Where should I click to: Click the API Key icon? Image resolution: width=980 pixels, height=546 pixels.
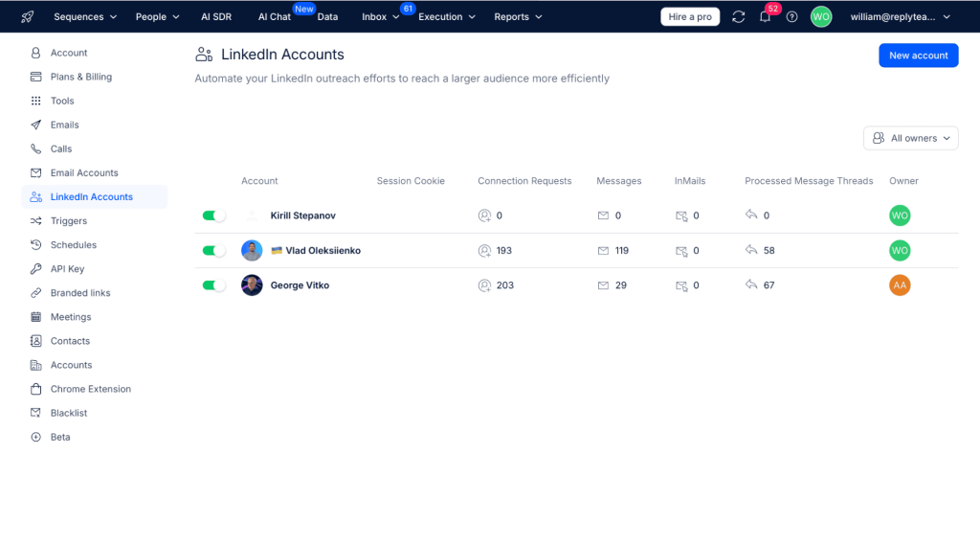pos(35,269)
